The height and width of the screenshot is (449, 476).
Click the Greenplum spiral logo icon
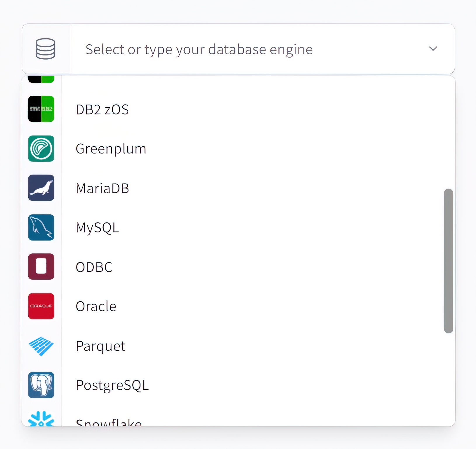(x=41, y=149)
